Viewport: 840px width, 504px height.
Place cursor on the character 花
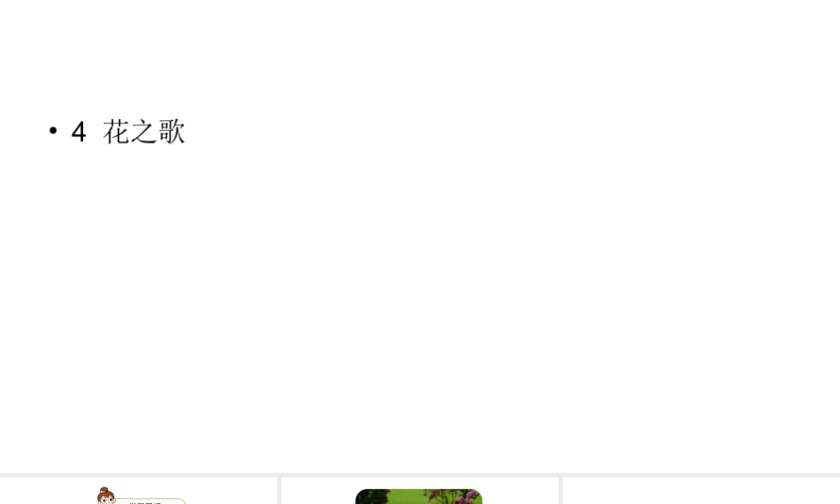(x=116, y=132)
